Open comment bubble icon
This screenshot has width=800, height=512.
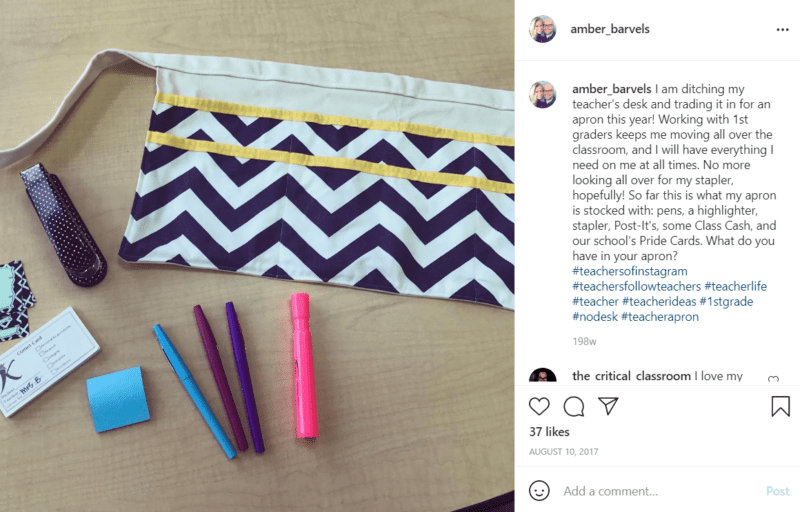tap(573, 406)
